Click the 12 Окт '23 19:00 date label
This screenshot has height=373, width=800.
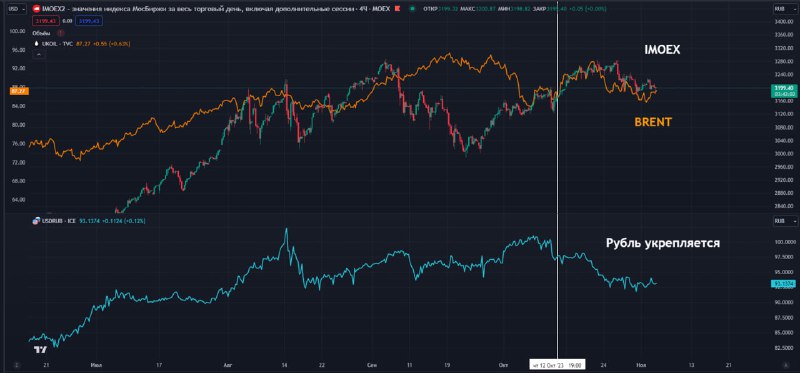click(x=557, y=365)
